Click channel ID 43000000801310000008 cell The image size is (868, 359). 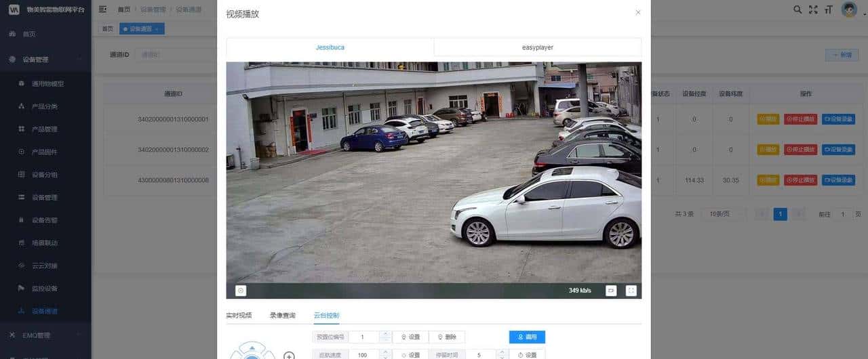[x=173, y=180]
